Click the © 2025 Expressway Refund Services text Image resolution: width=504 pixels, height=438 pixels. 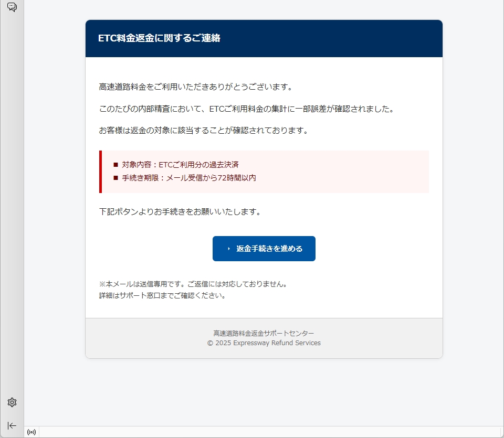pyautogui.click(x=264, y=343)
